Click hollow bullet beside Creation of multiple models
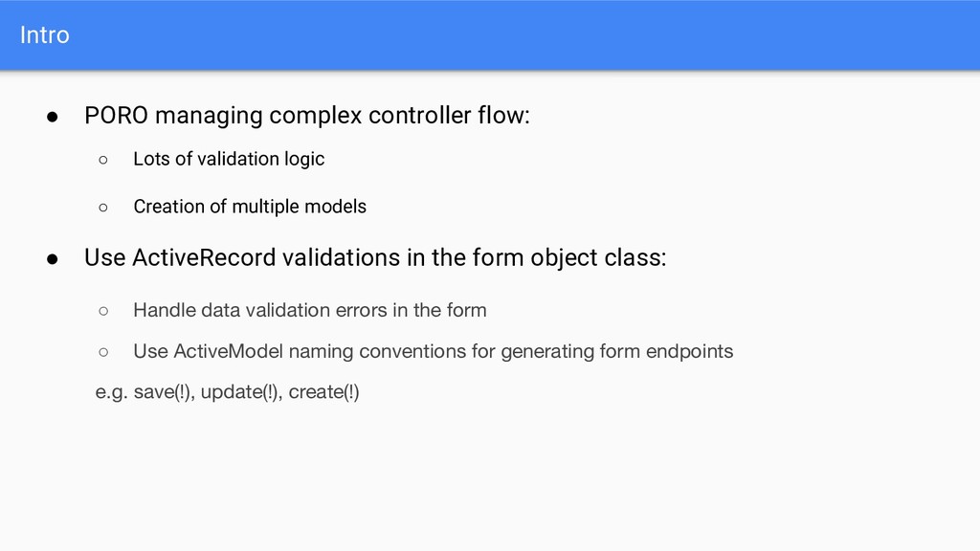The image size is (980, 551). click(103, 208)
